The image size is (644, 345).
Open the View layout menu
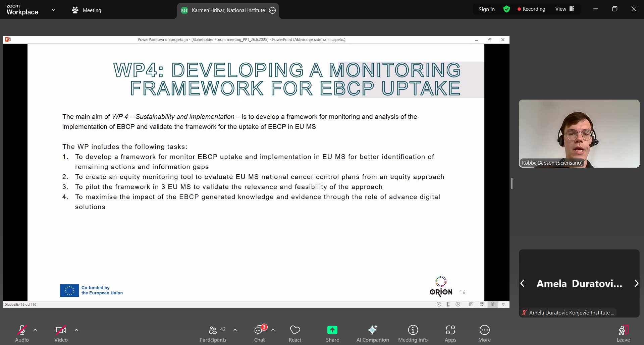(565, 9)
